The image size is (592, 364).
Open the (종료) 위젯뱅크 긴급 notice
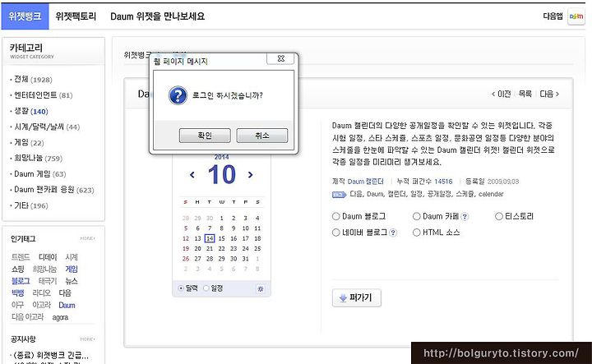pos(51,355)
